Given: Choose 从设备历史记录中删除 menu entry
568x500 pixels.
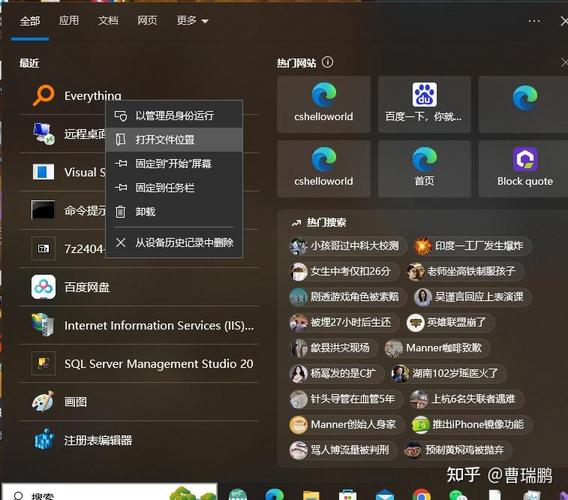Looking at the screenshot, I should pos(174,242).
